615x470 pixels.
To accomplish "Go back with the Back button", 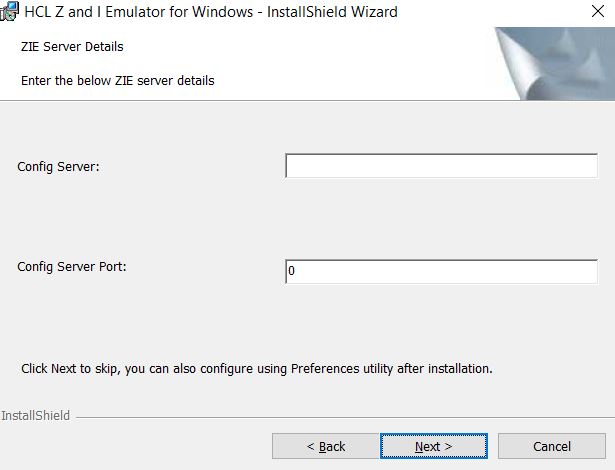I will pyautogui.click(x=325, y=446).
